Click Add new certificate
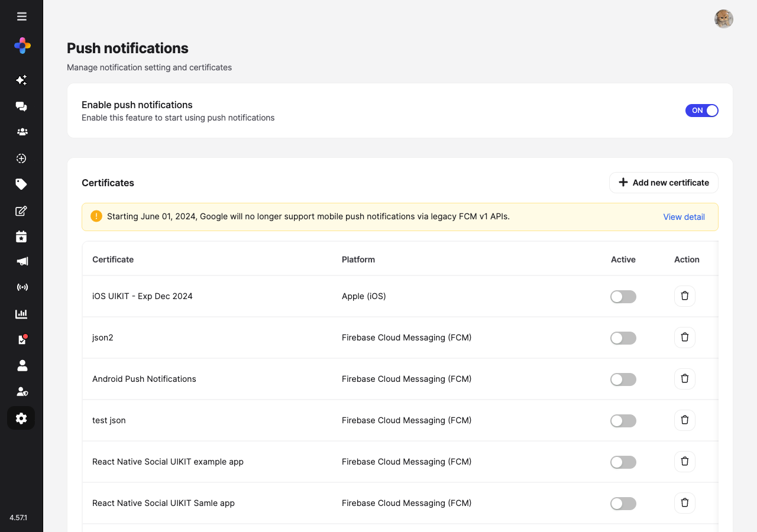This screenshot has height=532, width=757. pos(664,183)
